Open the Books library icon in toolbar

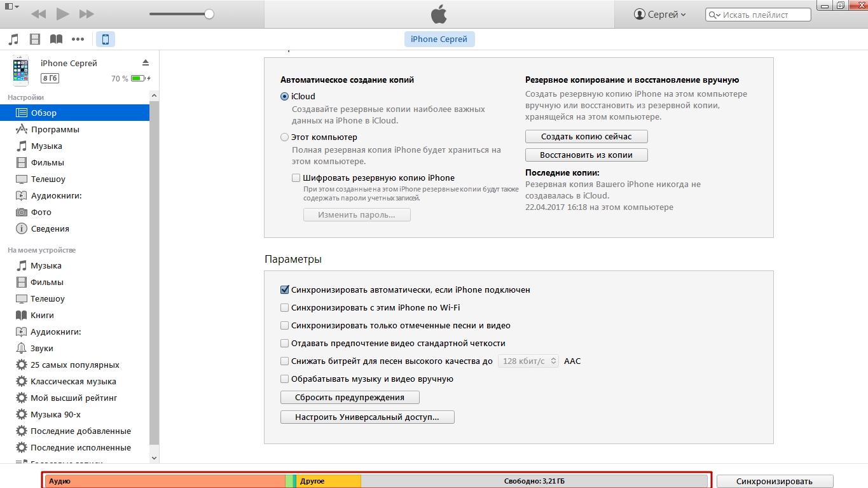point(57,39)
